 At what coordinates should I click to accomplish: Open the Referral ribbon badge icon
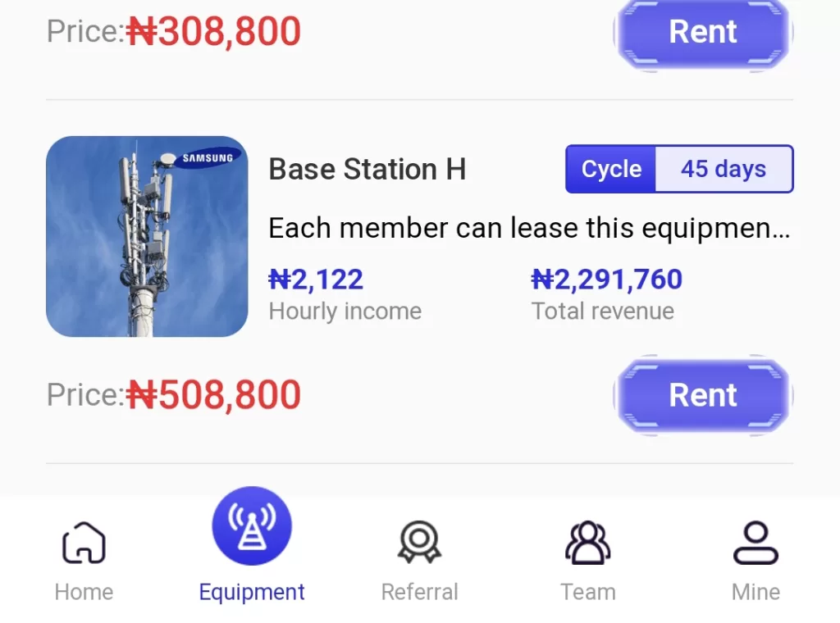420,543
